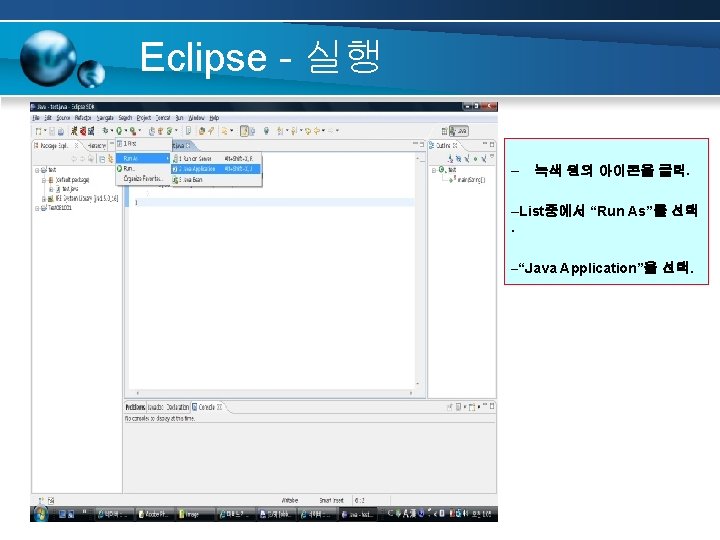Expand the Test081021 project node
The height and width of the screenshot is (540, 720).
pos(37,208)
